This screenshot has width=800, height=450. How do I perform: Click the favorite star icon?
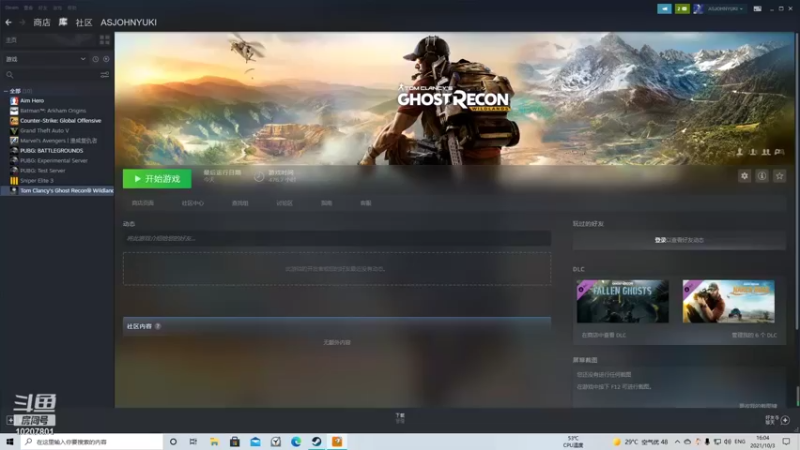[779, 176]
